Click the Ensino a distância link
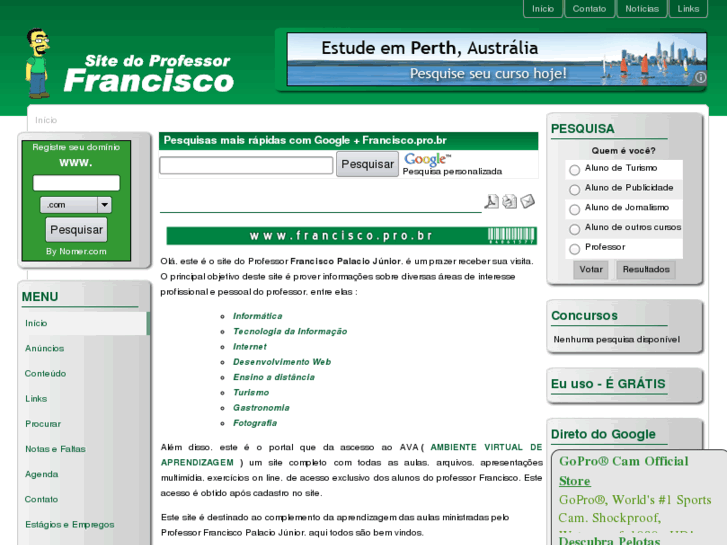This screenshot has width=727, height=545. point(274,377)
